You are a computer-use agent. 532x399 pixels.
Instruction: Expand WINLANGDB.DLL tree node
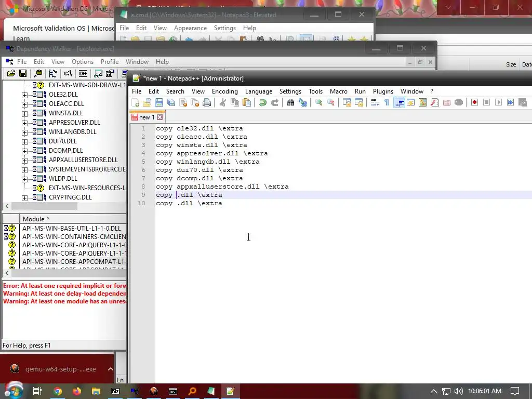(24, 132)
